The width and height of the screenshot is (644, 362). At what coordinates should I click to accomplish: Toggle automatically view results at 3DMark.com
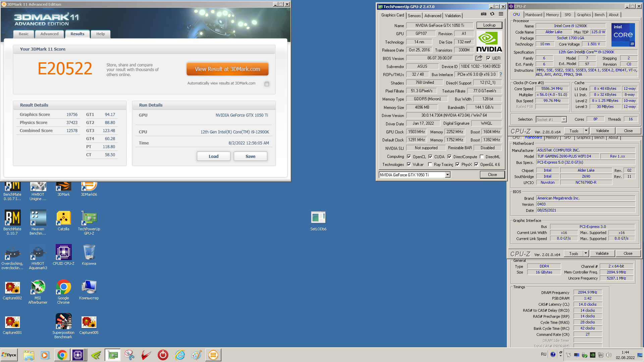coord(267,84)
